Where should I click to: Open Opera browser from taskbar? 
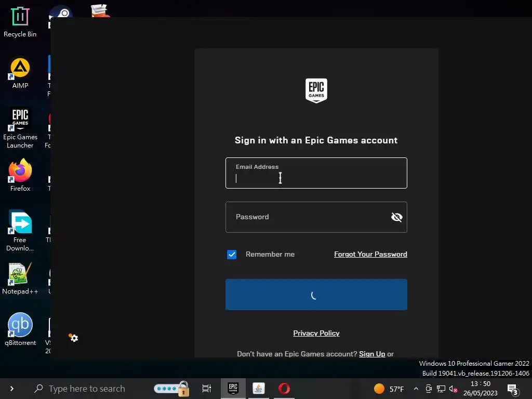point(284,389)
